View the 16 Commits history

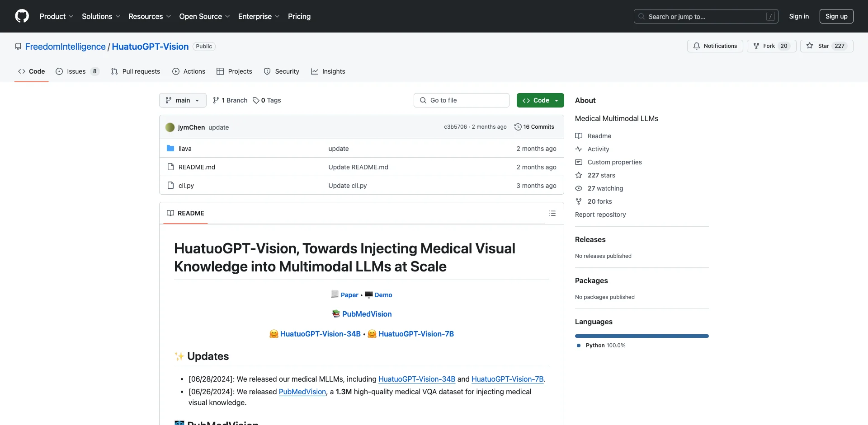[x=534, y=127]
